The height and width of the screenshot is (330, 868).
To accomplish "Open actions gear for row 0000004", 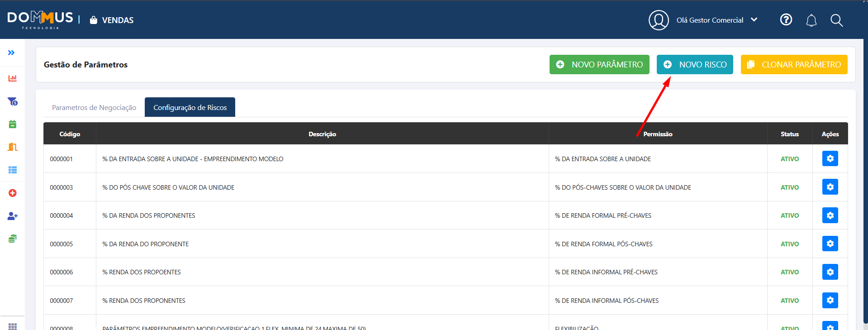I will pyautogui.click(x=830, y=215).
